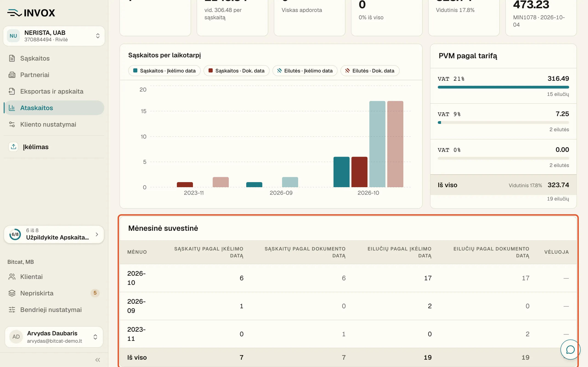Expand the NERISTA, UAB client switcher
Viewport: 588px width, 367px height.
point(54,36)
